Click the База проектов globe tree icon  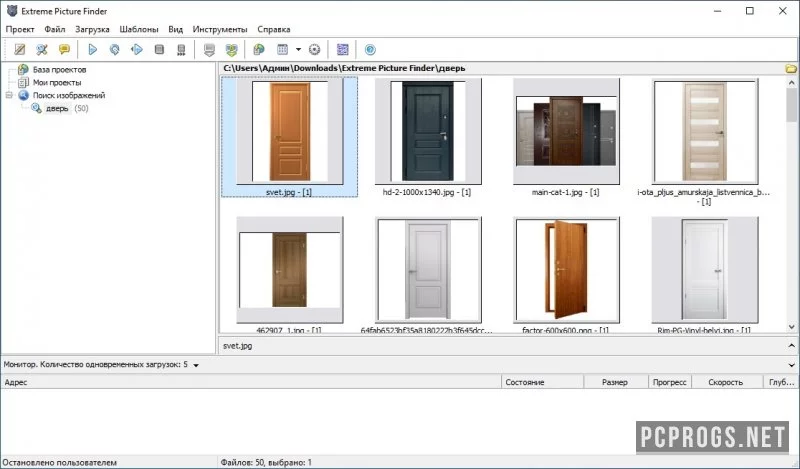point(23,69)
